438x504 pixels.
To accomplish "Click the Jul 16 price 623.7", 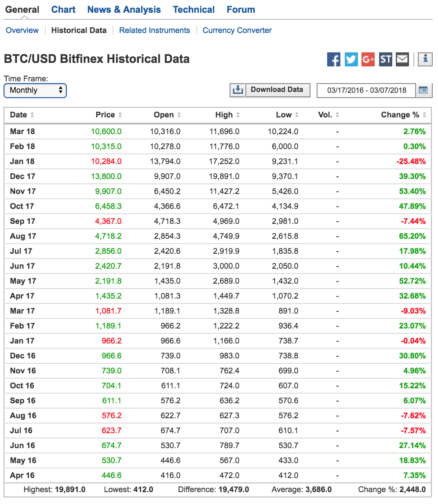I will click(112, 431).
